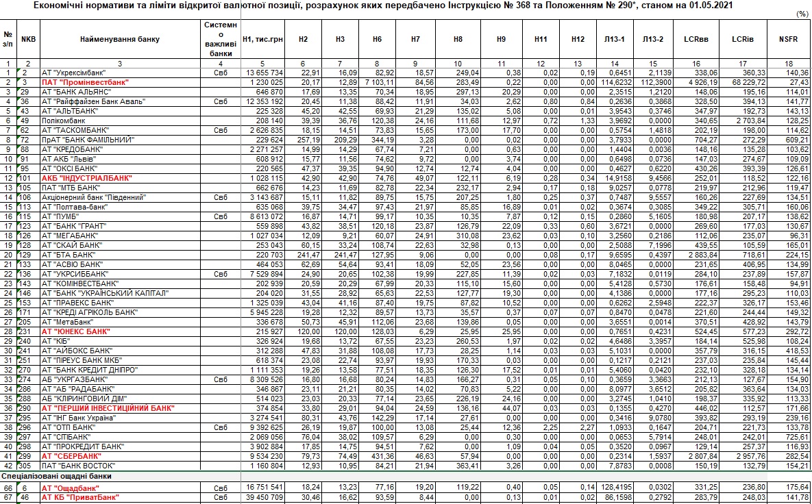Select the red АТ "СБЕРБАНК" cell
Viewport: 812px width, 504px height.
(120, 456)
